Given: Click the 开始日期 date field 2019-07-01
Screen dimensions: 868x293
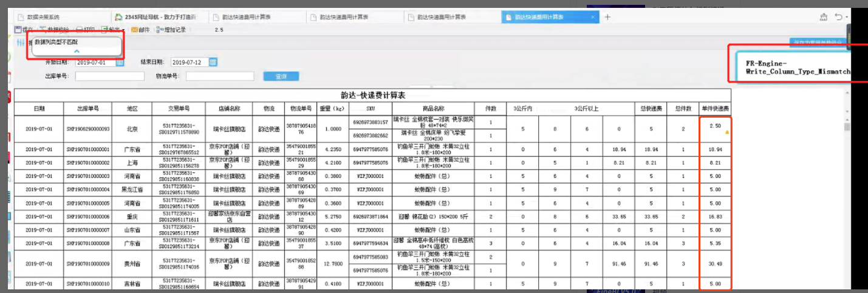Looking at the screenshot, I should [95, 62].
